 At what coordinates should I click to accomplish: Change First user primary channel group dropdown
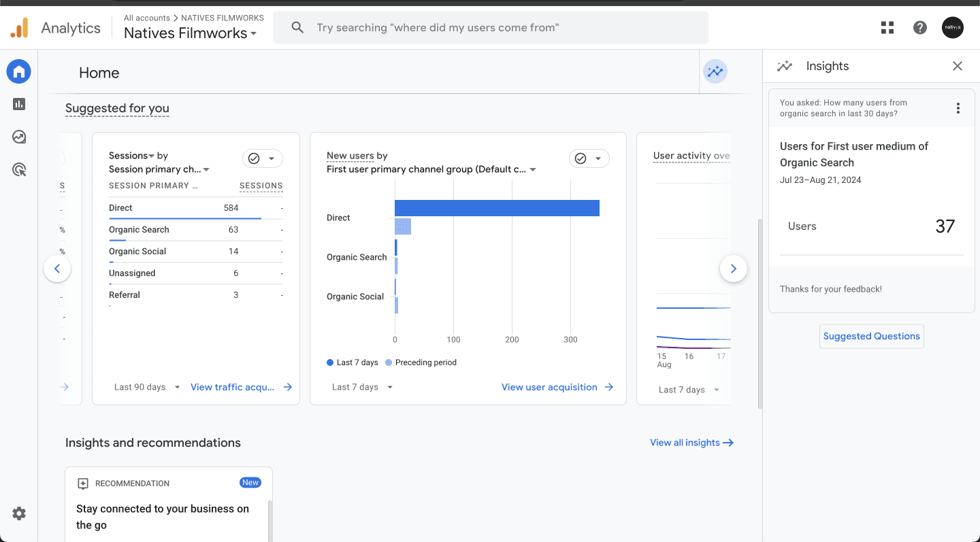(431, 169)
